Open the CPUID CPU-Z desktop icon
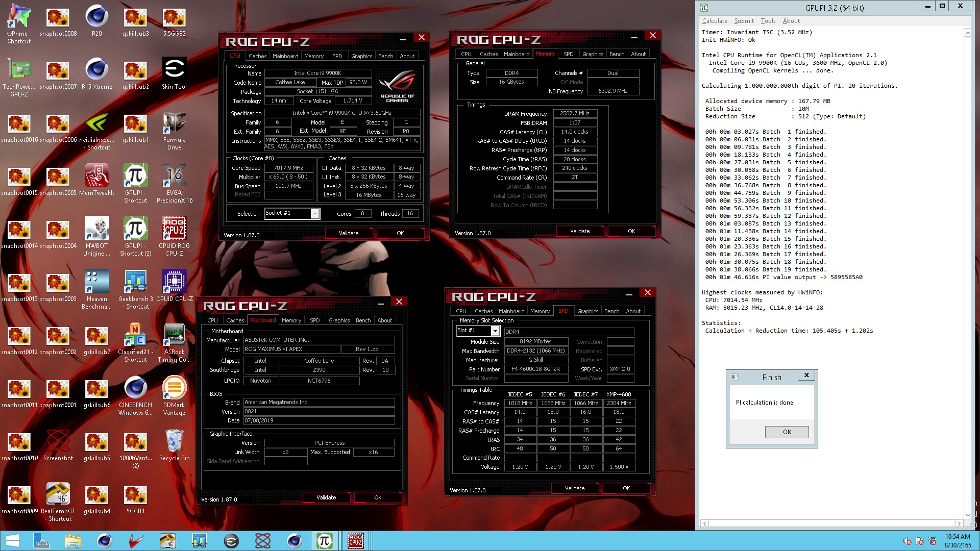Image resolution: width=980 pixels, height=551 pixels. [x=174, y=286]
